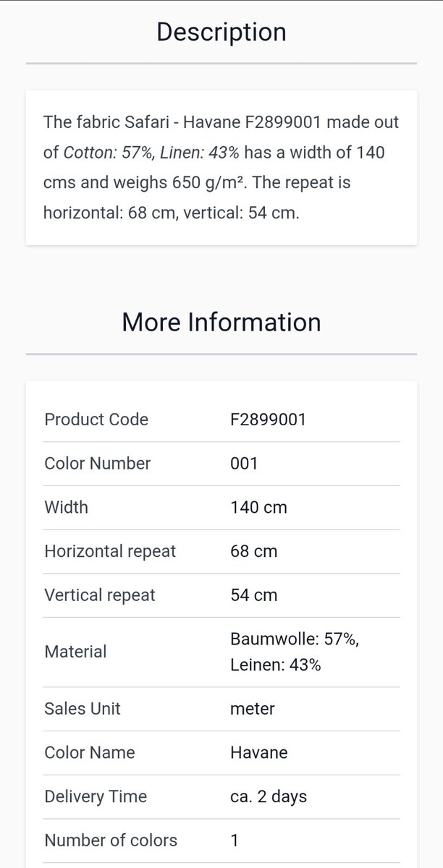Click the Material row label

75,652
